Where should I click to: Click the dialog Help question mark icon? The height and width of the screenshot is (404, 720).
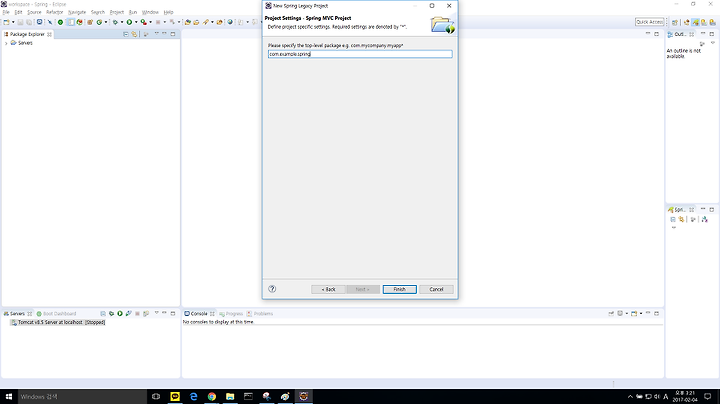pyautogui.click(x=272, y=289)
